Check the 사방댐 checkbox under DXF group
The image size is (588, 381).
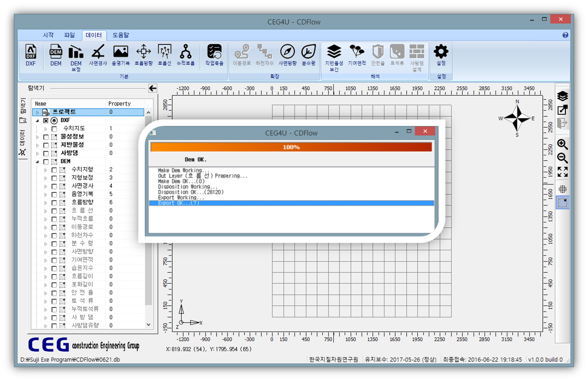(x=46, y=153)
